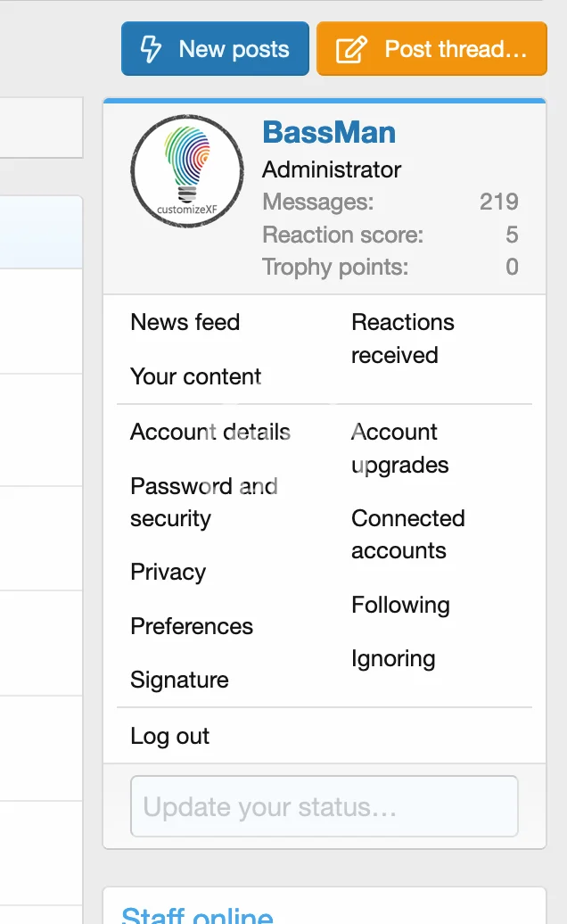Choose Signature in account menu
This screenshot has height=924, width=567.
(179, 680)
